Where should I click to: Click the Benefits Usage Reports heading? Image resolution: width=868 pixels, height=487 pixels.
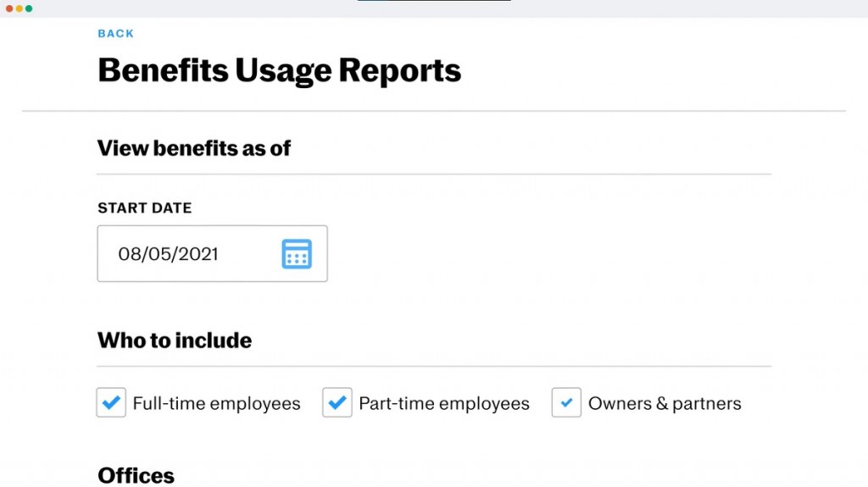279,71
